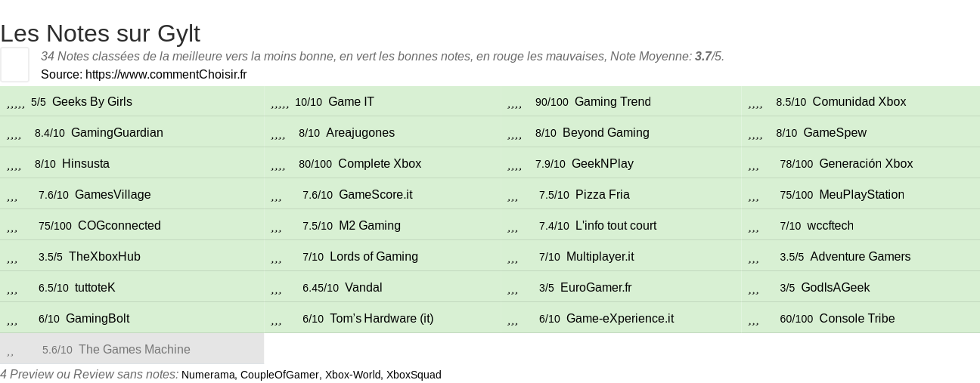Open the GodIsAGeek review
Screen dimensions: 980x383
tap(836, 287)
